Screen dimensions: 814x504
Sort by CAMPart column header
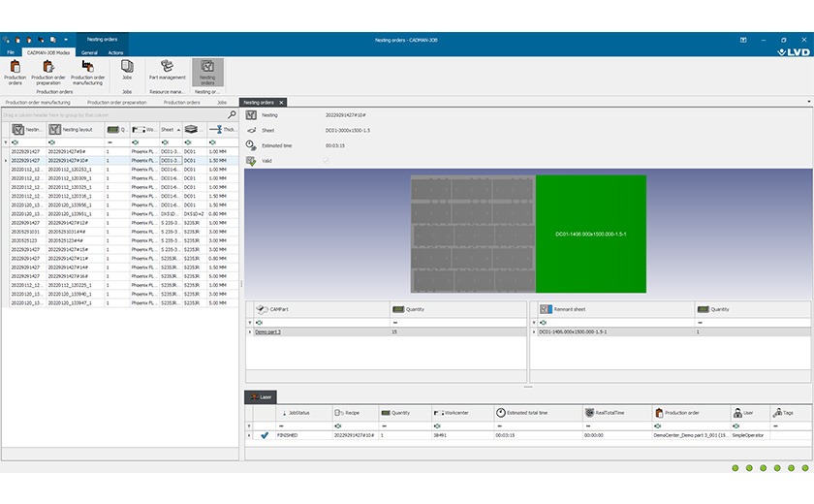(322, 309)
